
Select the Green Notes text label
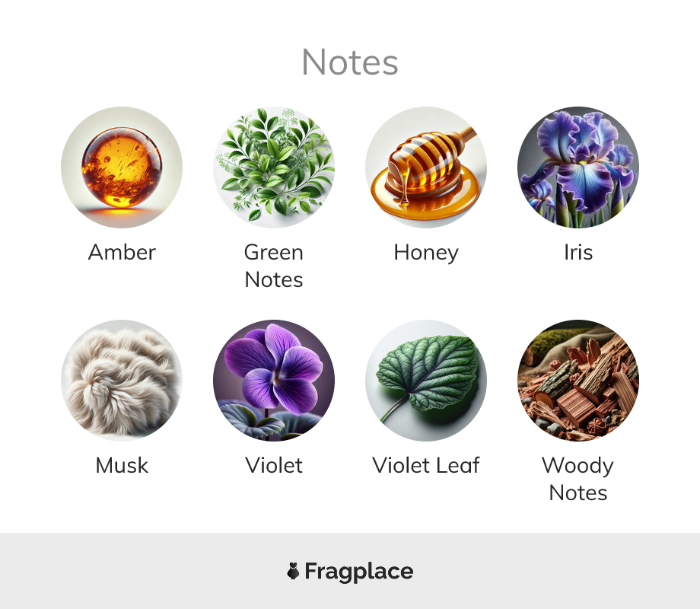point(274,266)
